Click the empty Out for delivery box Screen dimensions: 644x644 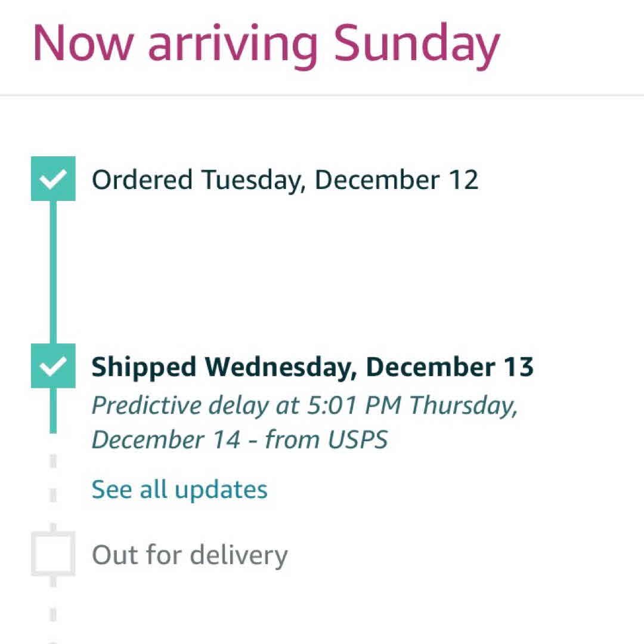tap(53, 555)
